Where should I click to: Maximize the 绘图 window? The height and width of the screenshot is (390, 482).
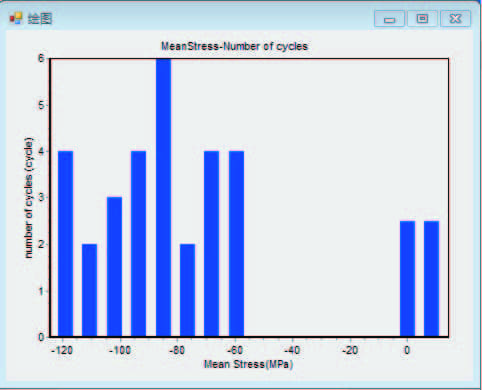point(422,19)
